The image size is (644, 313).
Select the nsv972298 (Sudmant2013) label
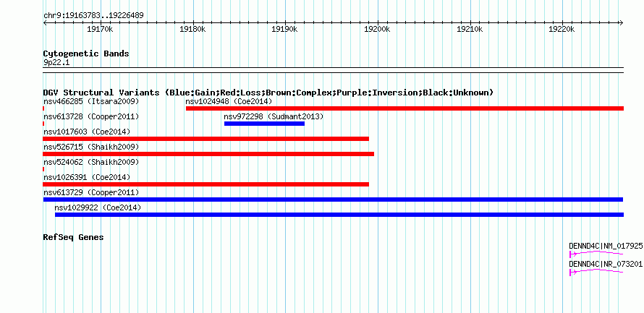(x=274, y=116)
